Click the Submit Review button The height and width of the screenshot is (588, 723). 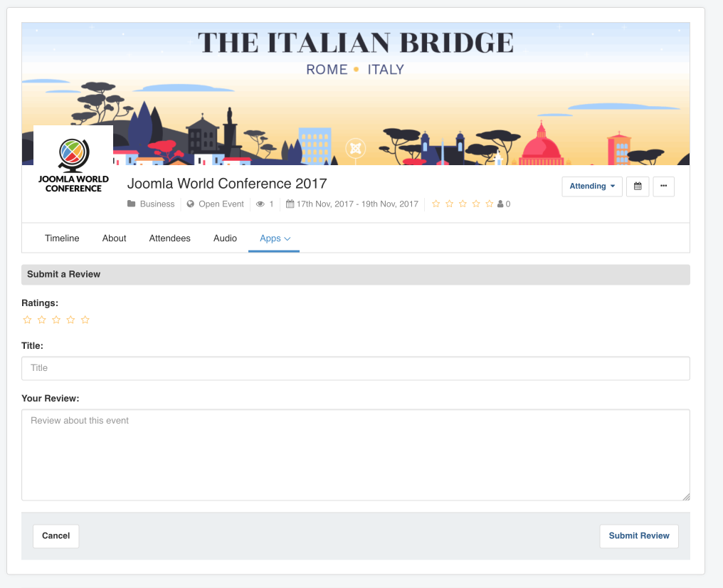tap(638, 536)
